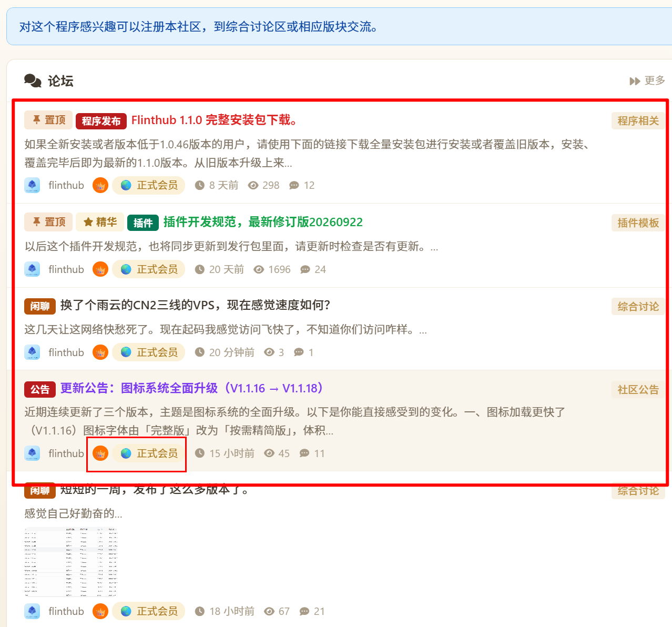Click the eye views icon beside 298

tap(253, 185)
